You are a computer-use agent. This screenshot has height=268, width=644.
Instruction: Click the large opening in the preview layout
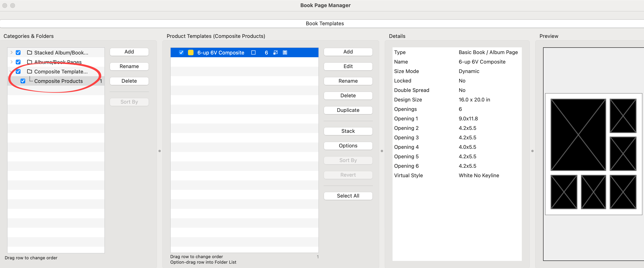point(578,135)
